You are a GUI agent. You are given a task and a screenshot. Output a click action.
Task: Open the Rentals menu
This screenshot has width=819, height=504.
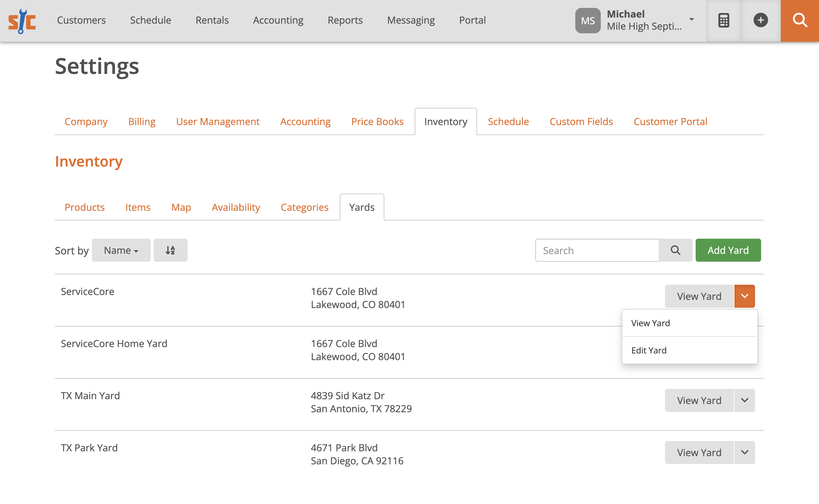tap(212, 20)
